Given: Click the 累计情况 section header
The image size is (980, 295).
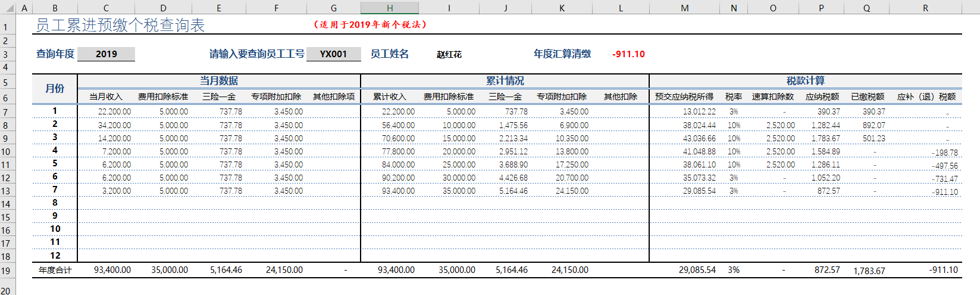Looking at the screenshot, I should pos(505,81).
